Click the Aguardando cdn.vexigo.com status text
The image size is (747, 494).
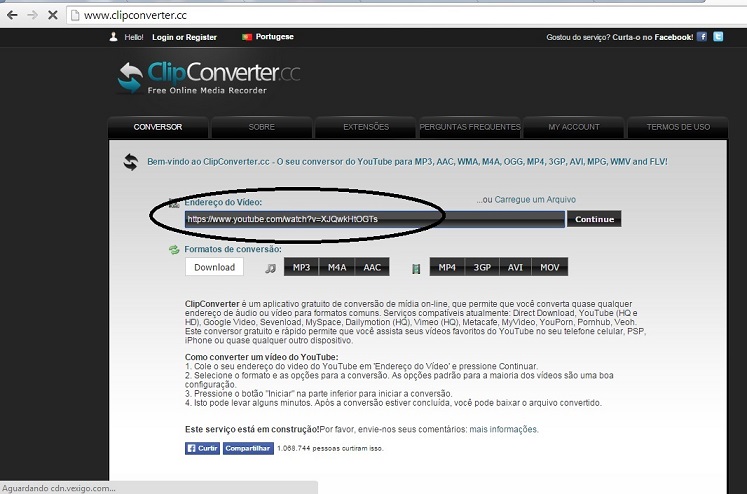[59, 488]
